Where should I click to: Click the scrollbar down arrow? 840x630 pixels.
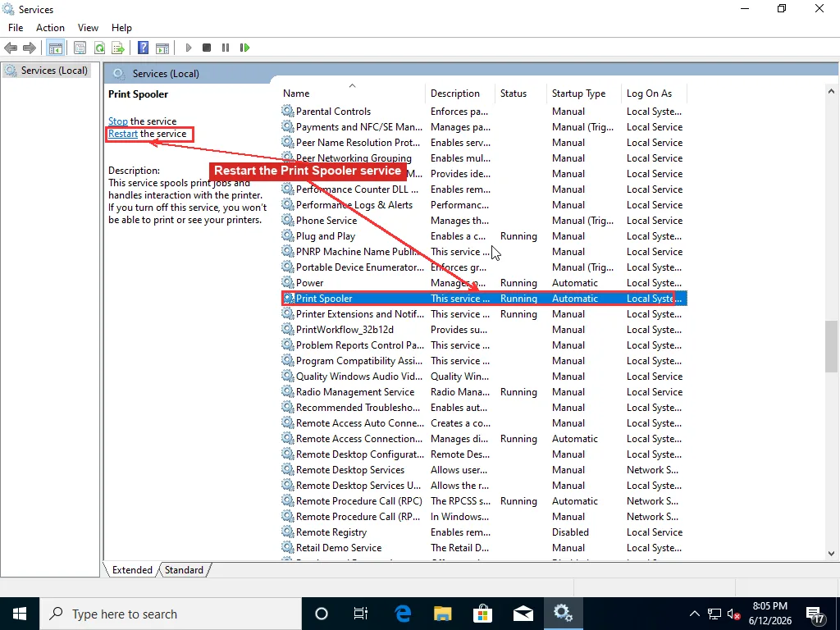pos(831,554)
